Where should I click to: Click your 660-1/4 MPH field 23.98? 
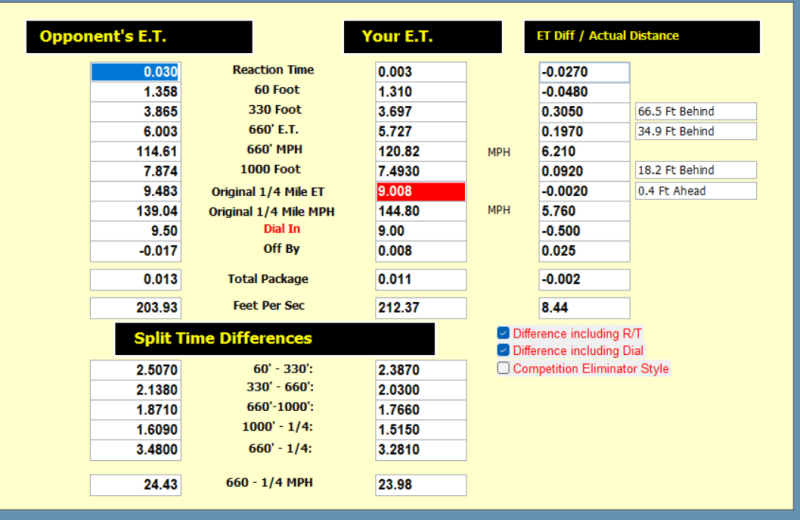pyautogui.click(x=421, y=485)
